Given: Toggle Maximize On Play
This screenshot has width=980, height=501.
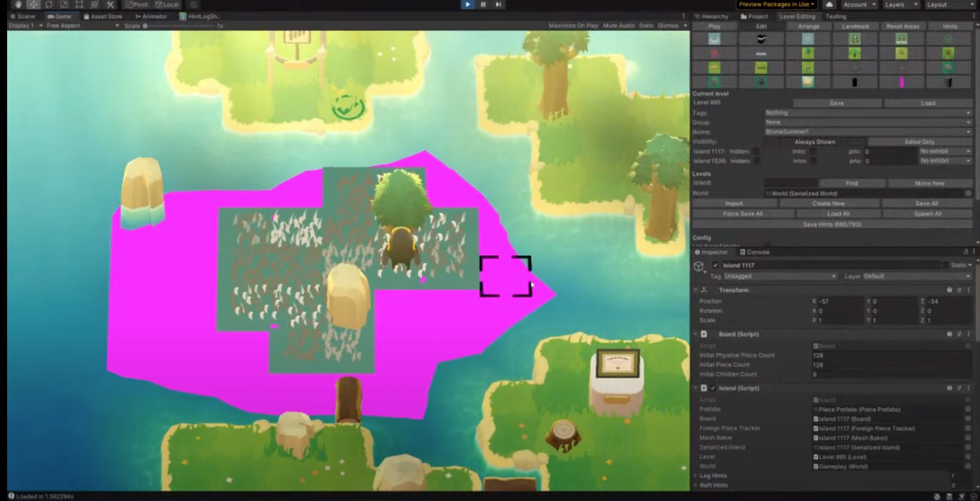Looking at the screenshot, I should click(573, 25).
